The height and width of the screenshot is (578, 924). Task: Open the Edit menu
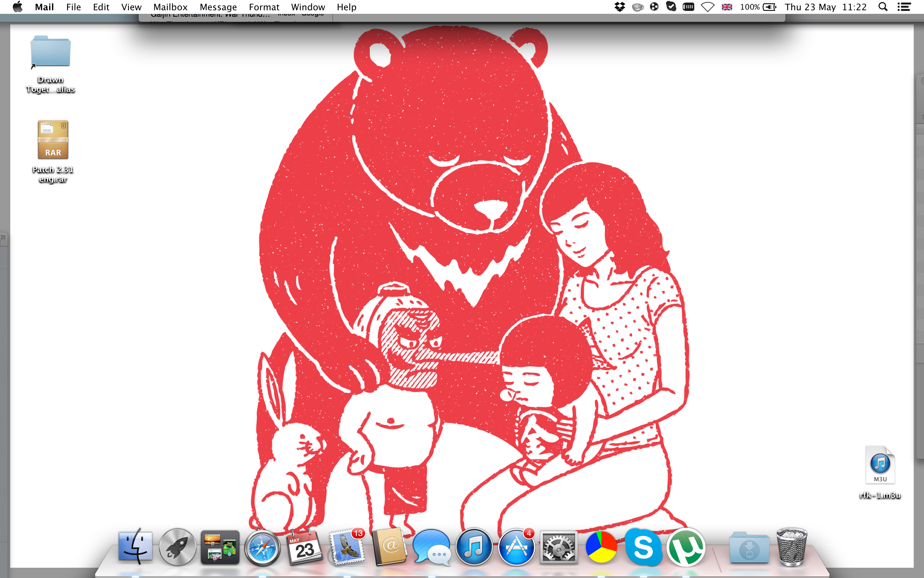coord(101,7)
